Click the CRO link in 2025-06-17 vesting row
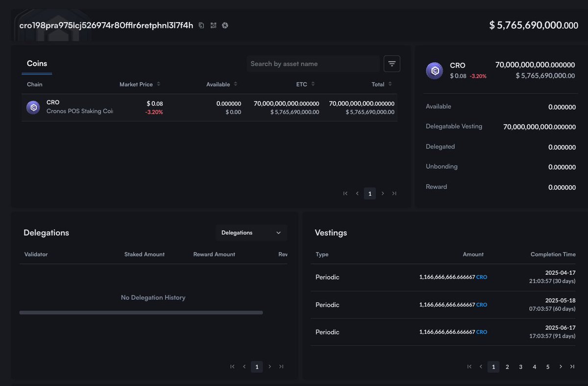This screenshot has height=386, width=588. tap(482, 332)
